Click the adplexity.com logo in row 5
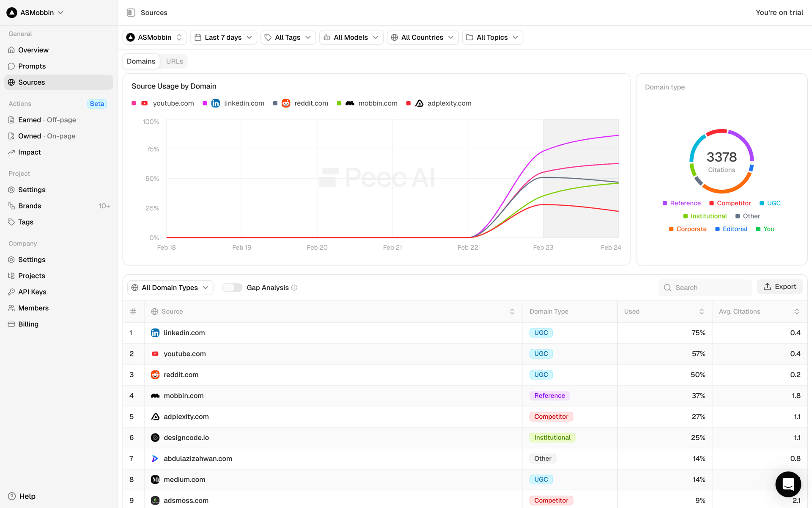This screenshot has height=508, width=812. [155, 417]
